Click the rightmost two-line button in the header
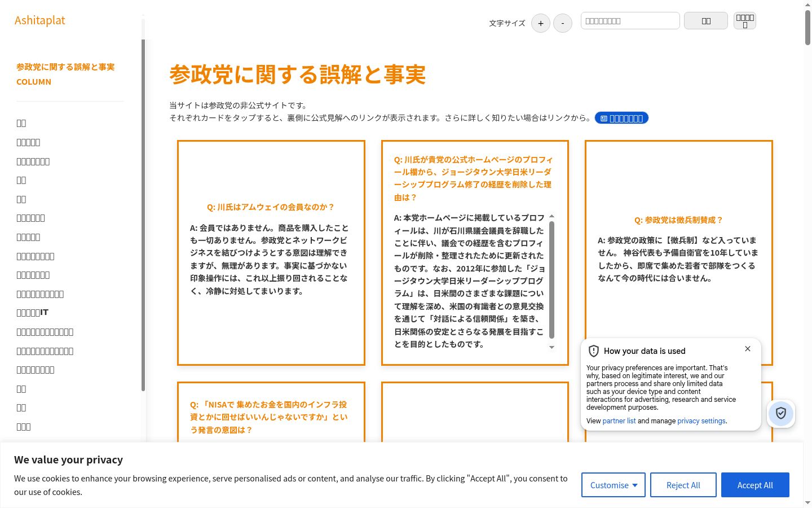Image resolution: width=812 pixels, height=508 pixels. (x=745, y=21)
